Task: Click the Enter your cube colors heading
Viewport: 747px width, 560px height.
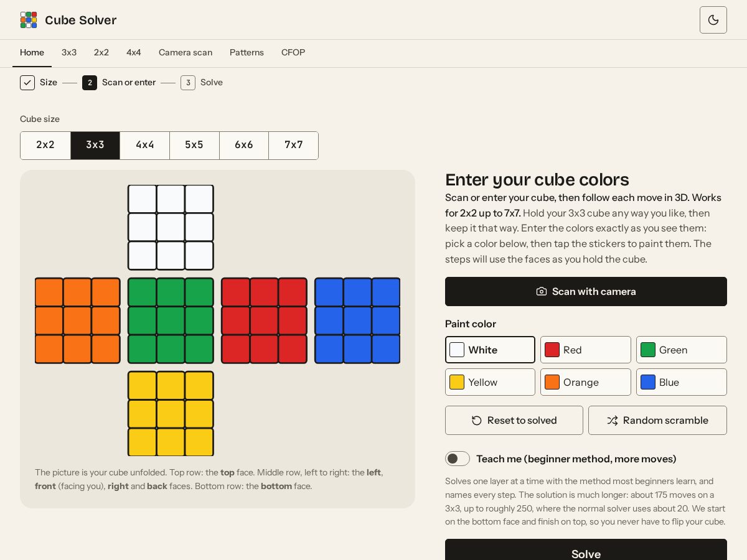Action: pos(537,180)
